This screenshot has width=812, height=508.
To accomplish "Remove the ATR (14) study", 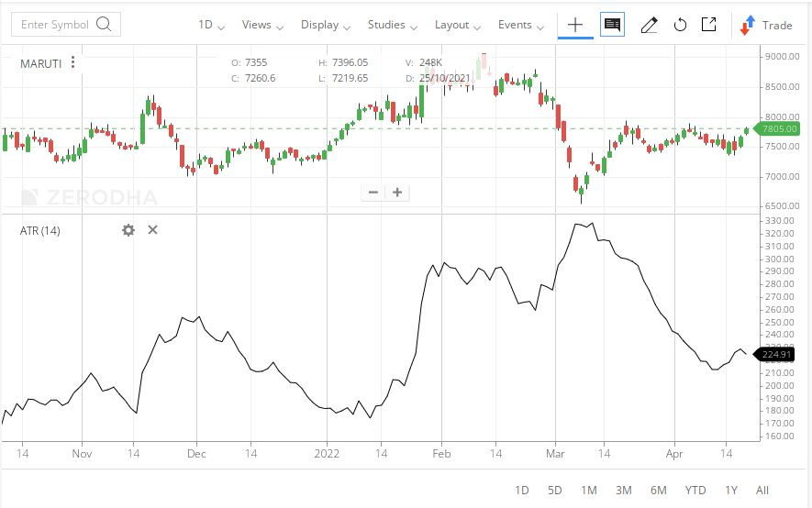I will (x=152, y=229).
